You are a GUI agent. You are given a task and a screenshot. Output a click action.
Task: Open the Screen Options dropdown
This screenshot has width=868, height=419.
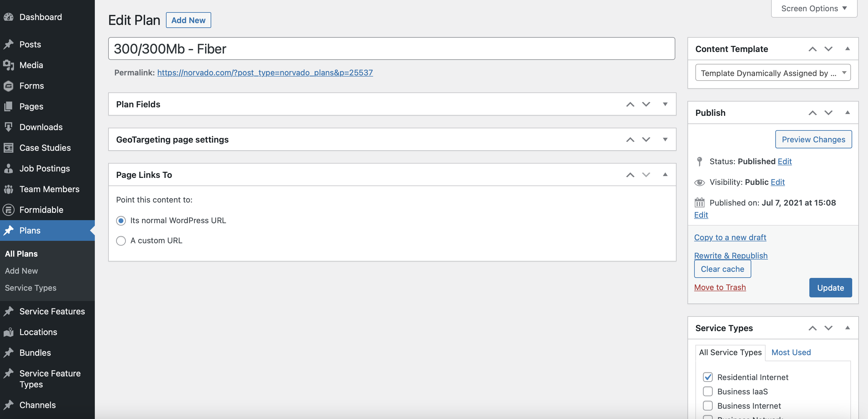pyautogui.click(x=814, y=9)
